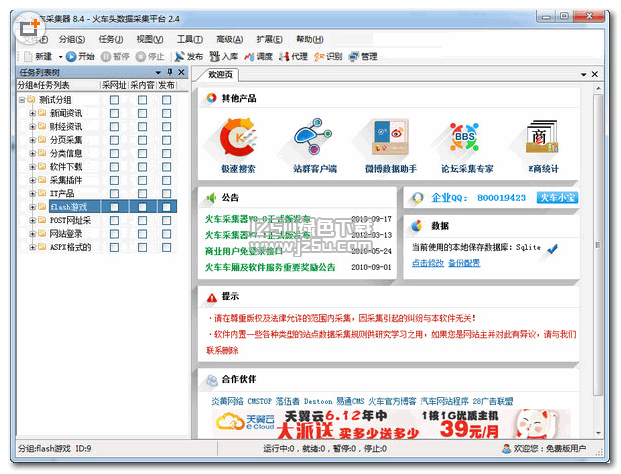Check 发布 for ASPX格式的 row

pos(167,247)
